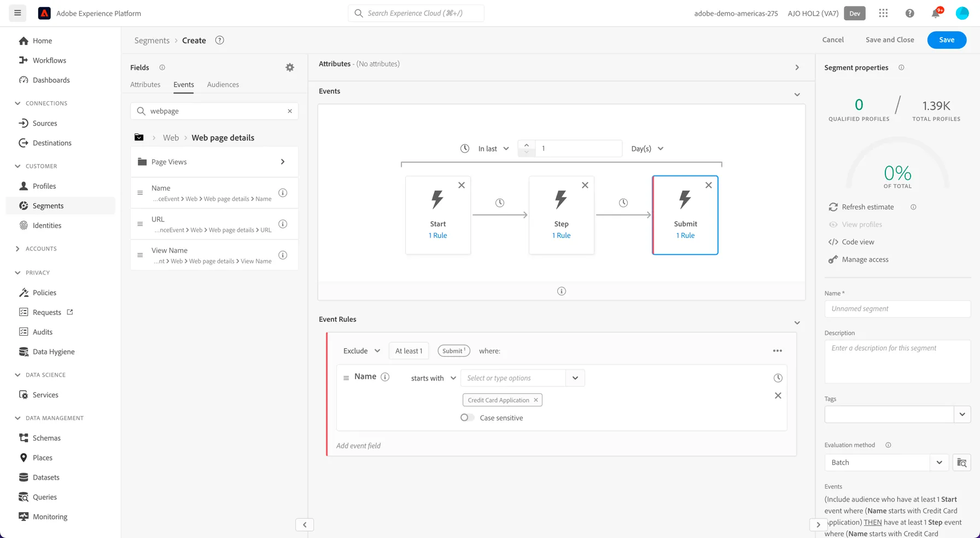Screen dimensions: 980x538
Task: Open notifications bell icon
Action: point(936,13)
